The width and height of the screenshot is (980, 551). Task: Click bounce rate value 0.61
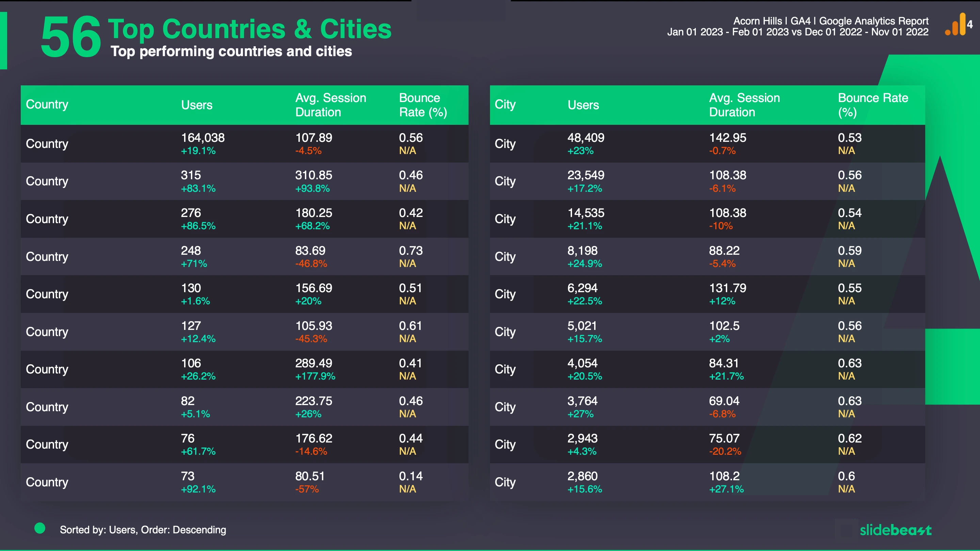point(411,326)
